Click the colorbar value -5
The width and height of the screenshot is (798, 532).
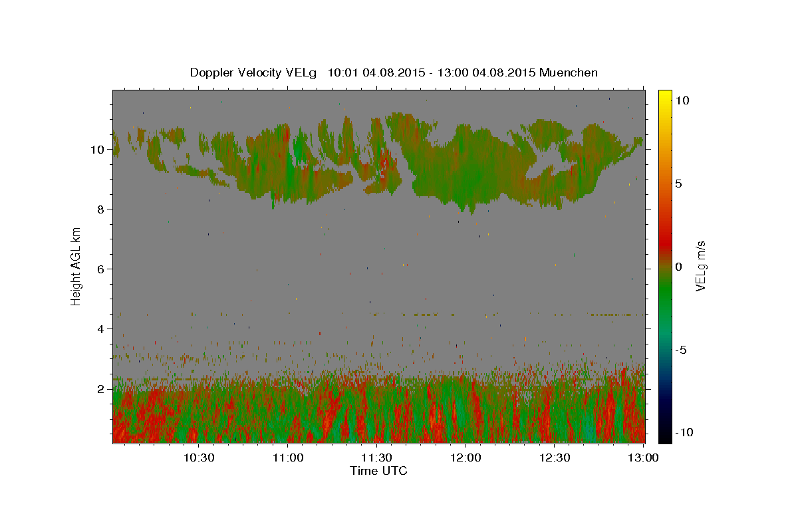pos(681,350)
